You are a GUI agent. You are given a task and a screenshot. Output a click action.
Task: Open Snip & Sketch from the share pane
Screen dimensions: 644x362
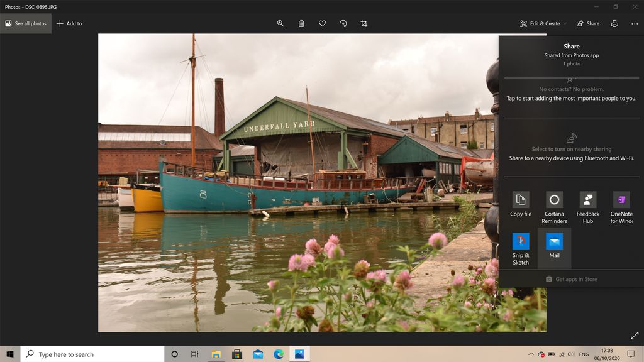click(x=521, y=246)
